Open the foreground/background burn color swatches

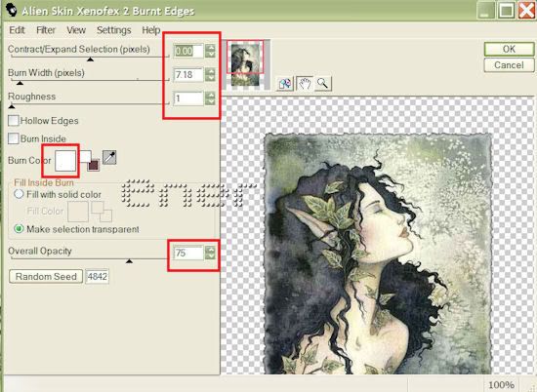(90, 160)
